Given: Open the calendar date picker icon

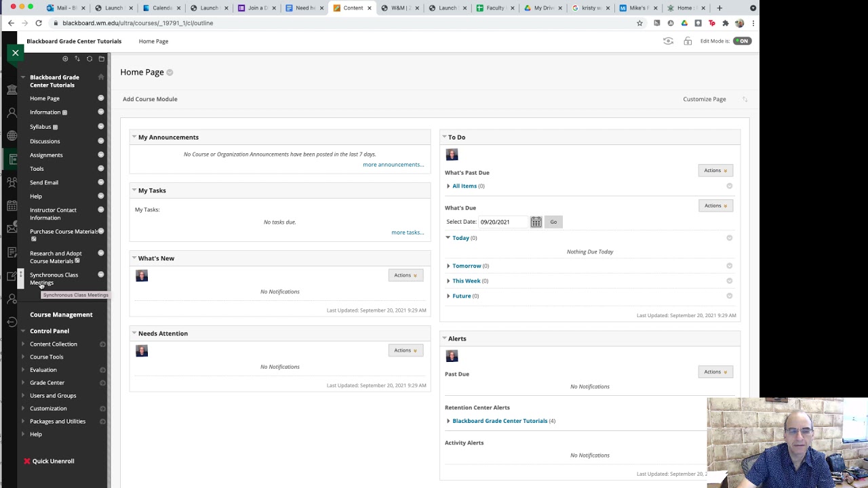Looking at the screenshot, I should click(x=536, y=222).
